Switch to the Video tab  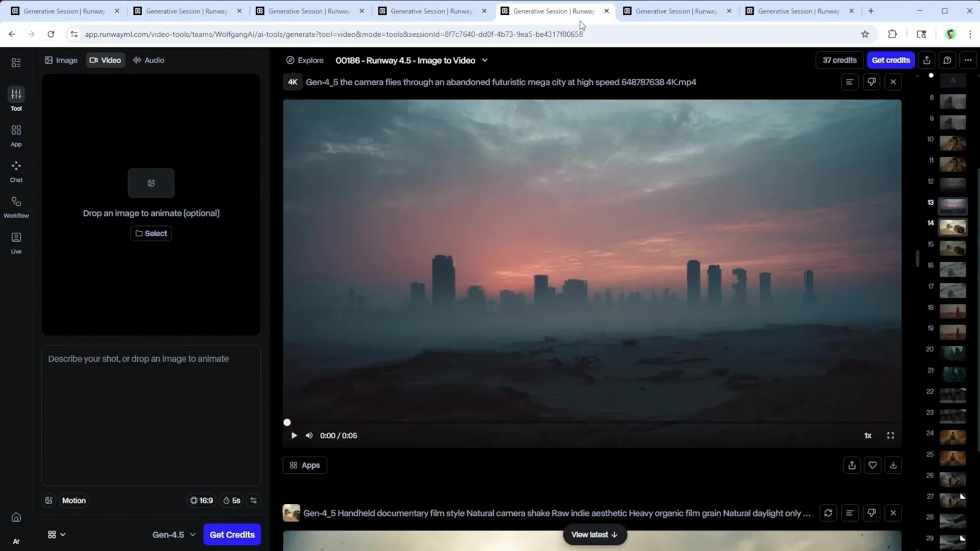[x=105, y=60]
